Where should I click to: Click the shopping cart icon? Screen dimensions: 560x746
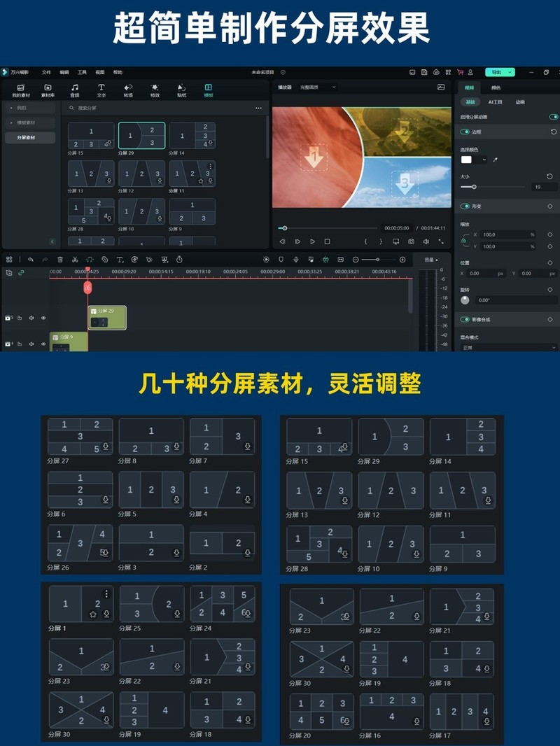point(460,72)
